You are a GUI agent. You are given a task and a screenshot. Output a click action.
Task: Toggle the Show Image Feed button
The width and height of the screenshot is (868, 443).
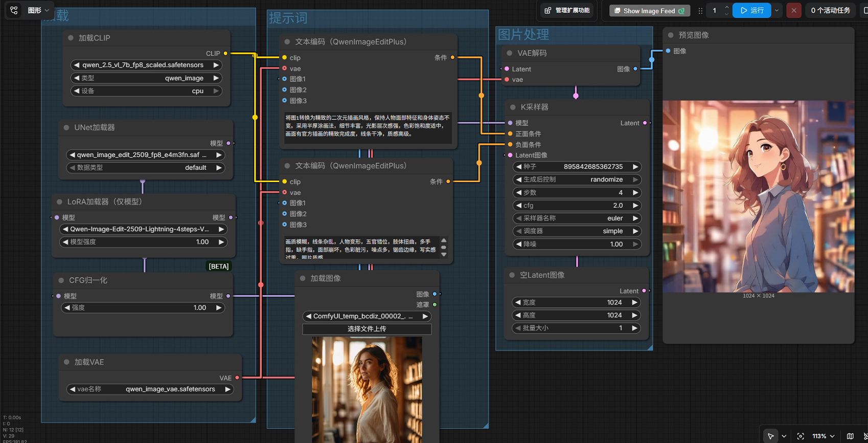point(649,11)
